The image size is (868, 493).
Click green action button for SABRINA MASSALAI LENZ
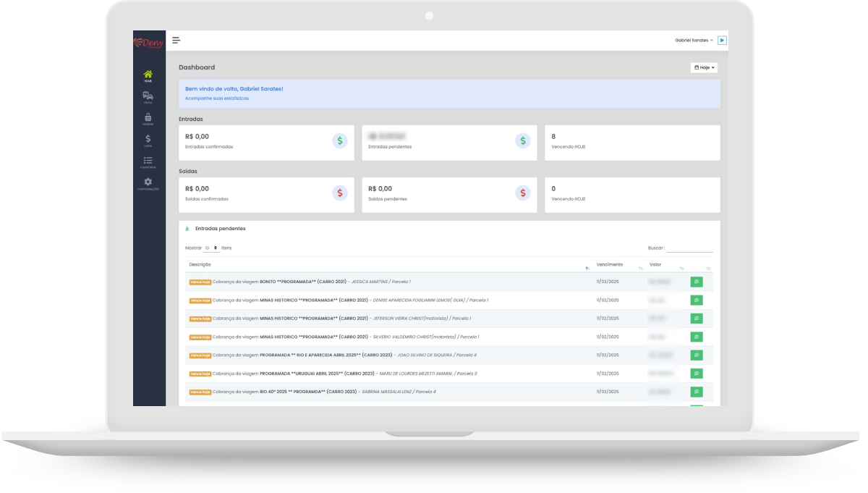tap(696, 392)
